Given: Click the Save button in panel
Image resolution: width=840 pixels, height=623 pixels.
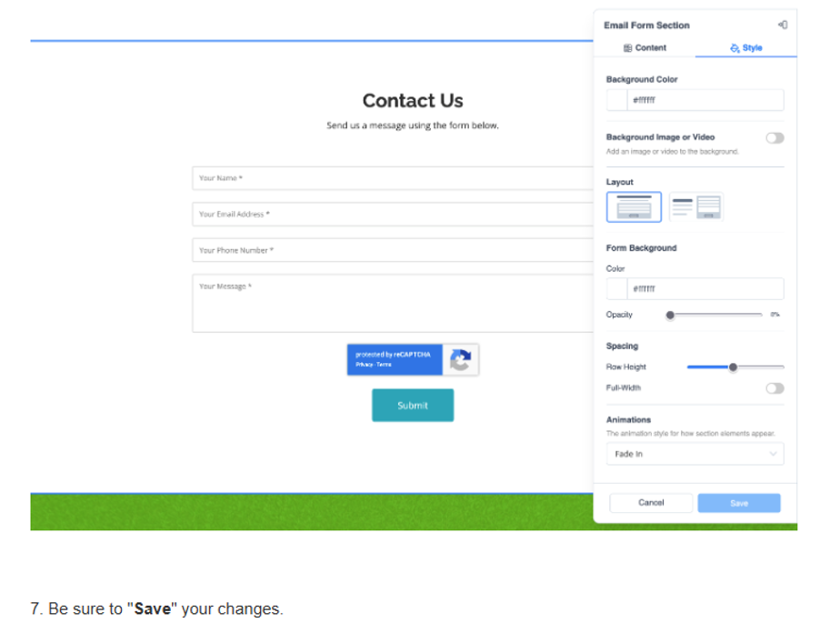Looking at the screenshot, I should pos(739,503).
